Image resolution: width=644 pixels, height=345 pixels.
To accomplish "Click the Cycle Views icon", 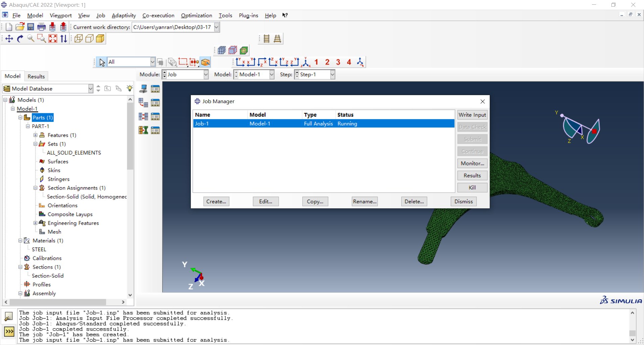I will point(63,39).
